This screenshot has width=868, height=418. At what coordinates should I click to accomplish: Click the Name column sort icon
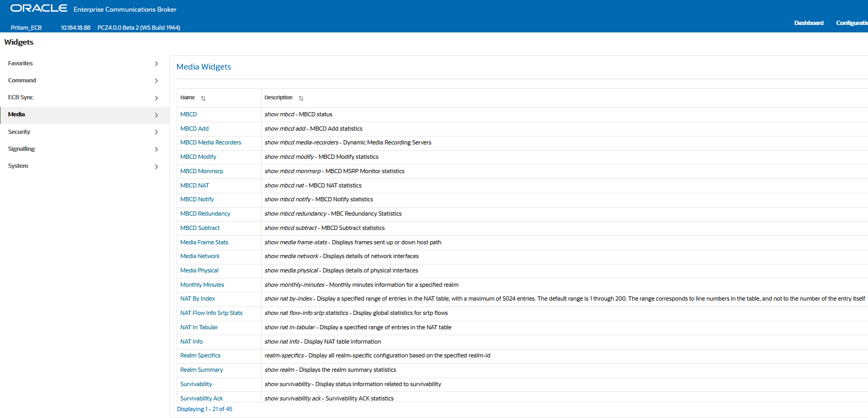point(203,98)
